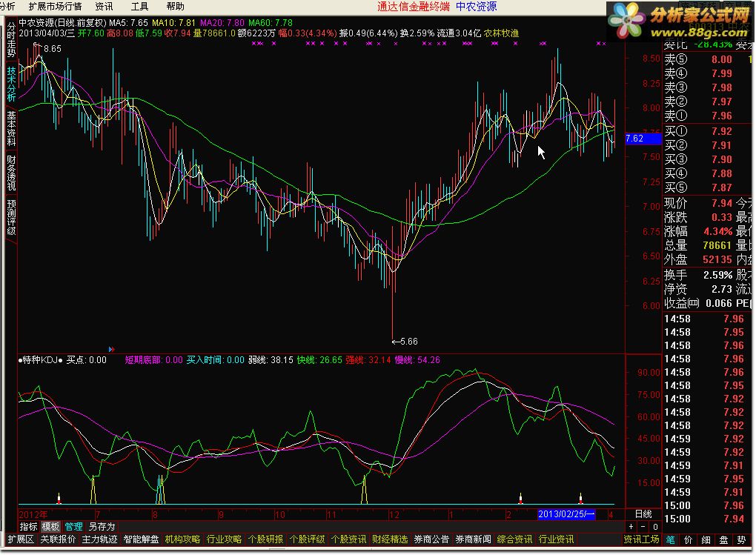Image resolution: width=756 pixels, height=555 pixels.
Task: Select the 势 trend view tab
Action: (x=741, y=540)
